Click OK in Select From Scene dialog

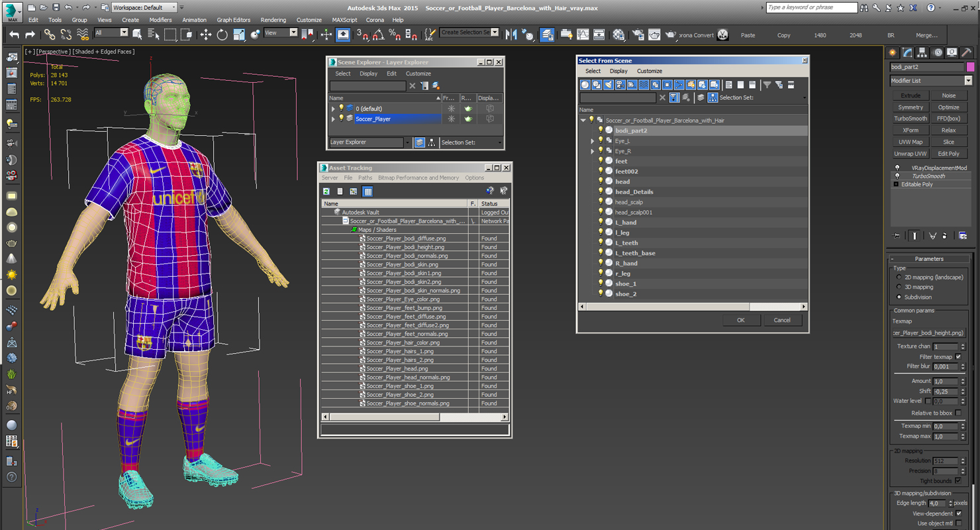pyautogui.click(x=740, y=320)
